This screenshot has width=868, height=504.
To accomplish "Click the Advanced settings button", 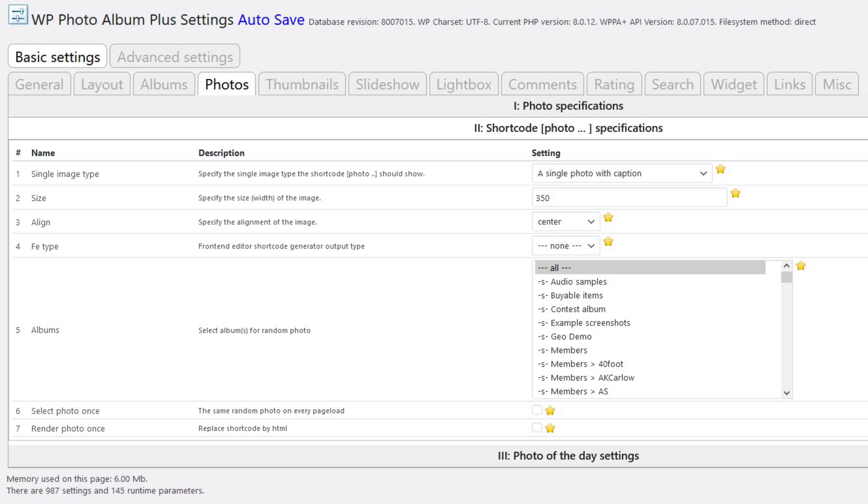I will [175, 56].
